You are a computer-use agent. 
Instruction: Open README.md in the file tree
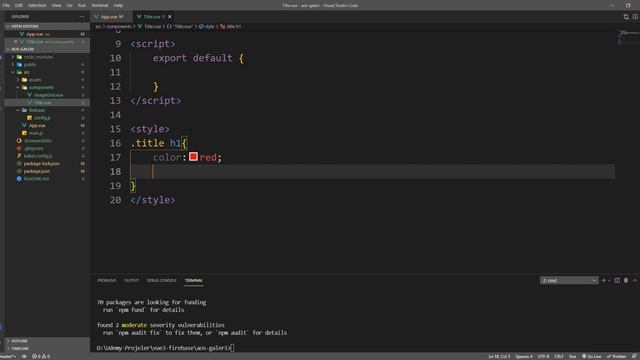47,179
